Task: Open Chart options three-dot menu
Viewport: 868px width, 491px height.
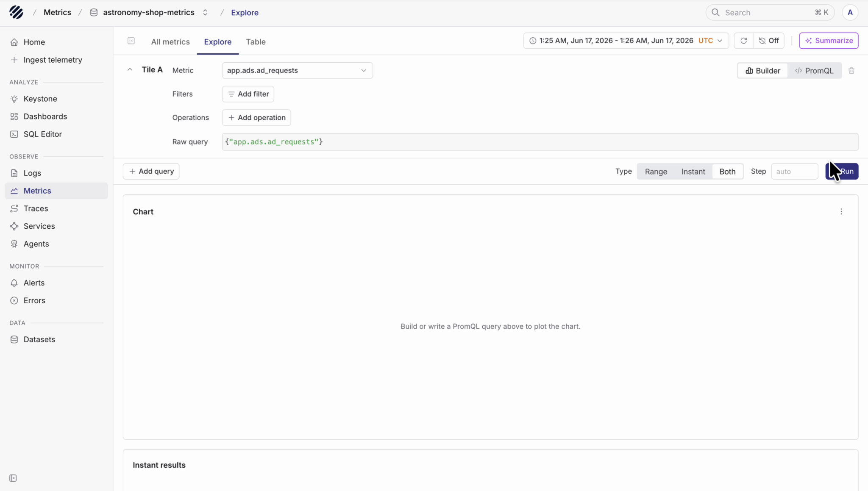Action: pos(841,212)
